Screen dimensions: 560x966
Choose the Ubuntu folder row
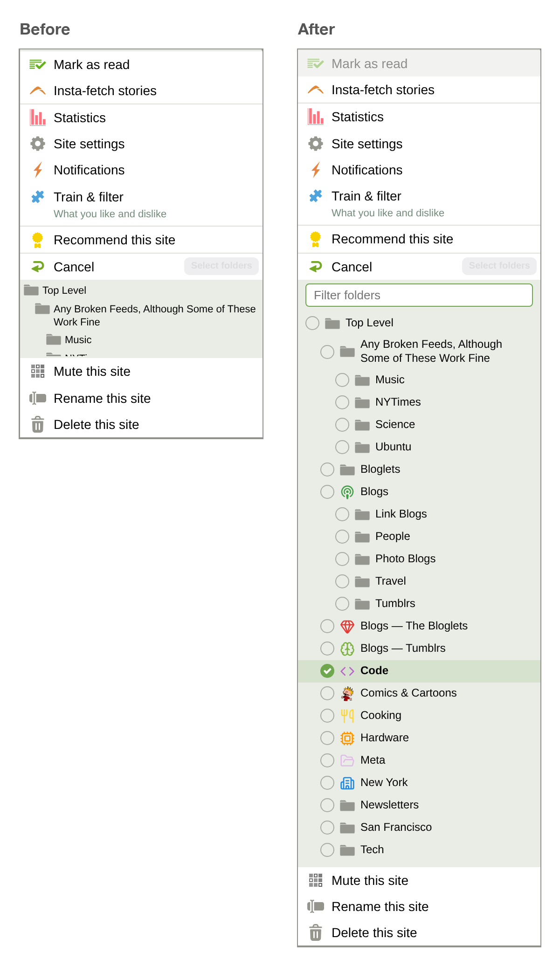click(x=419, y=447)
